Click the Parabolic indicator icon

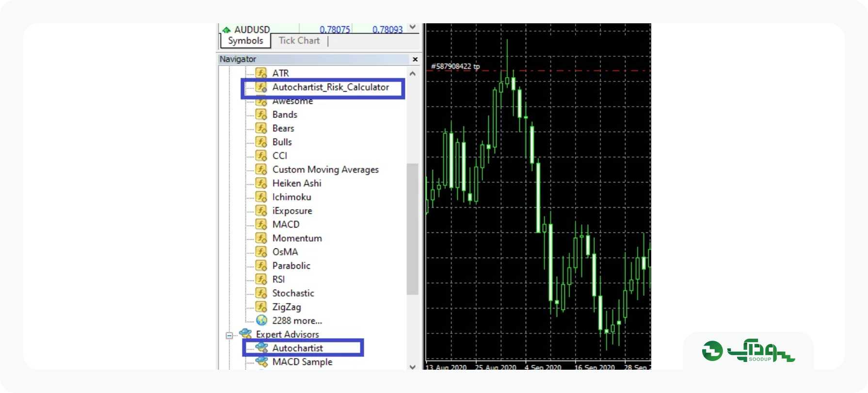[261, 265]
